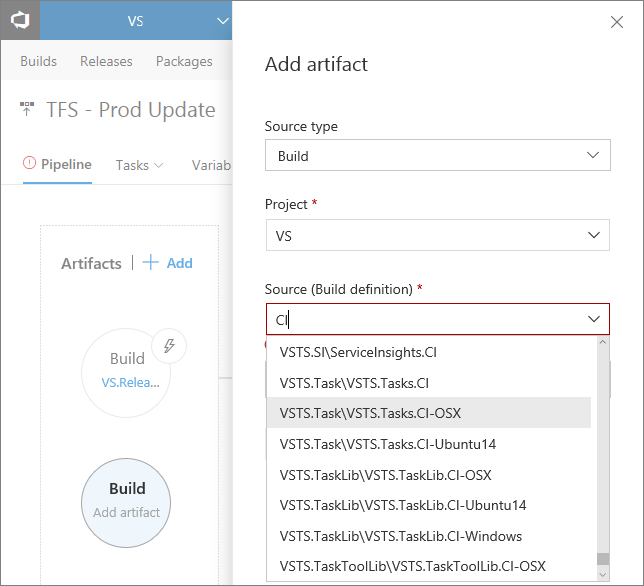Click the Visual Studio Team Services logo icon

click(x=20, y=20)
